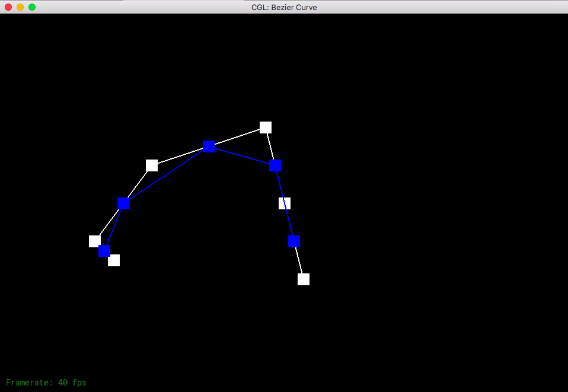The height and width of the screenshot is (392, 568).
Task: Select the topmost white control point
Action: [266, 128]
